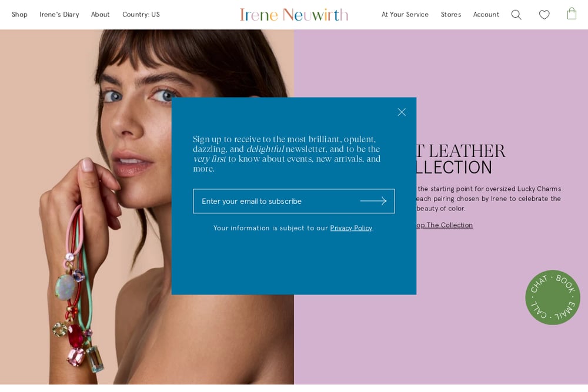This screenshot has width=588, height=392.
Task: Change Country: US selector
Action: (x=141, y=15)
